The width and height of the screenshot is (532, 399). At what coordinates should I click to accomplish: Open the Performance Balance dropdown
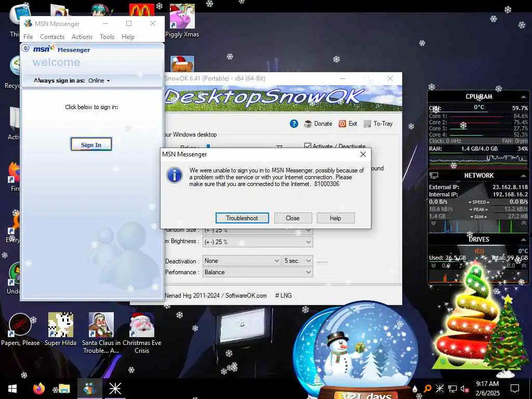coord(258,272)
